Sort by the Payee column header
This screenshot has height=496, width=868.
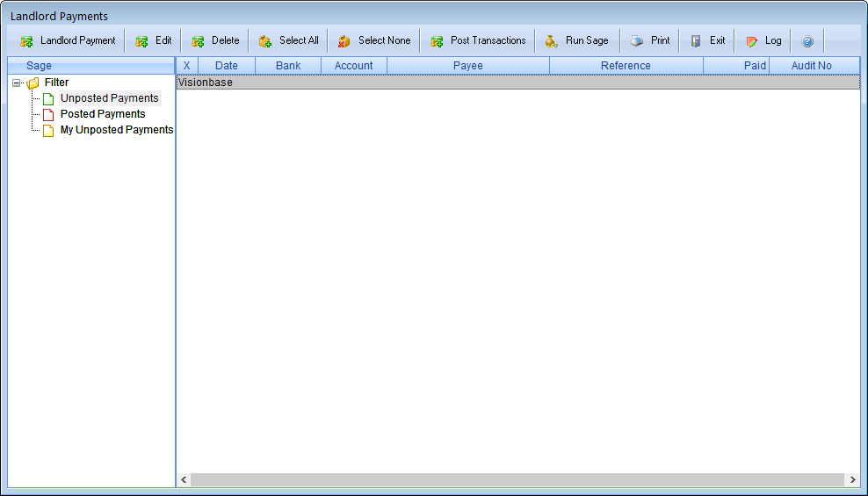[x=467, y=66]
